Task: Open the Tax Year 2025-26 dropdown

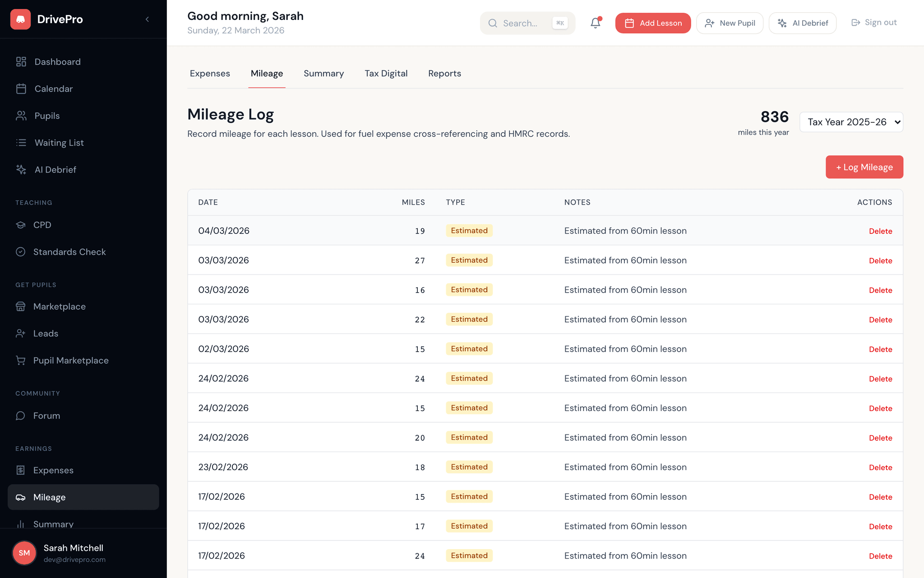Action: pyautogui.click(x=851, y=122)
